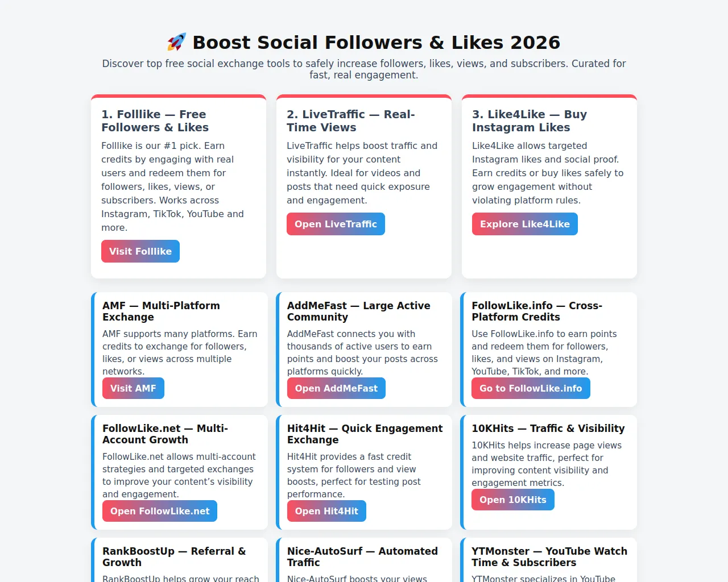Click the Open 10KHits button
The height and width of the screenshot is (582, 728).
point(512,500)
